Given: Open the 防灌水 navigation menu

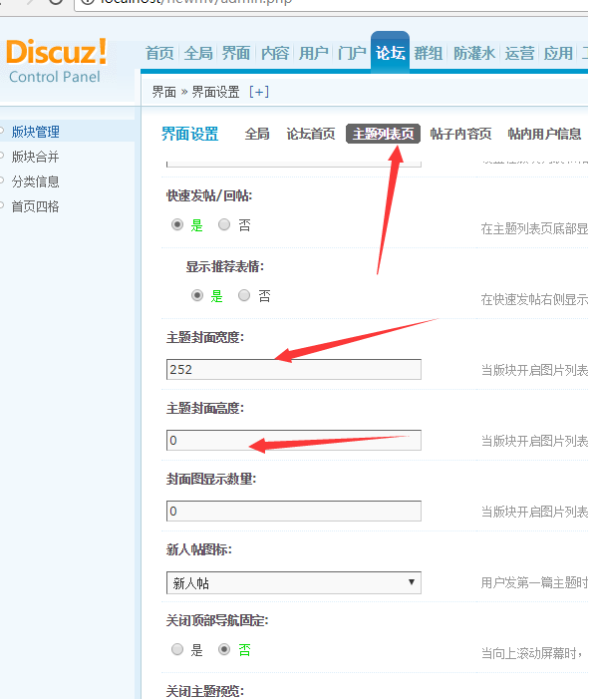Looking at the screenshot, I should (x=473, y=53).
